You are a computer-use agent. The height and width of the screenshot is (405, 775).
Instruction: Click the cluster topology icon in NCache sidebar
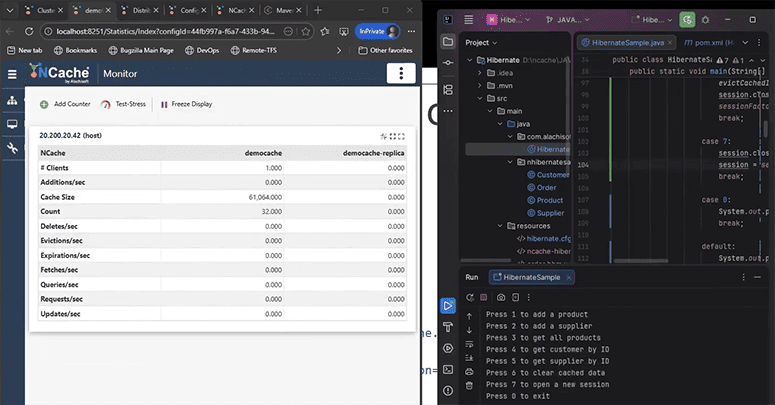(x=12, y=101)
